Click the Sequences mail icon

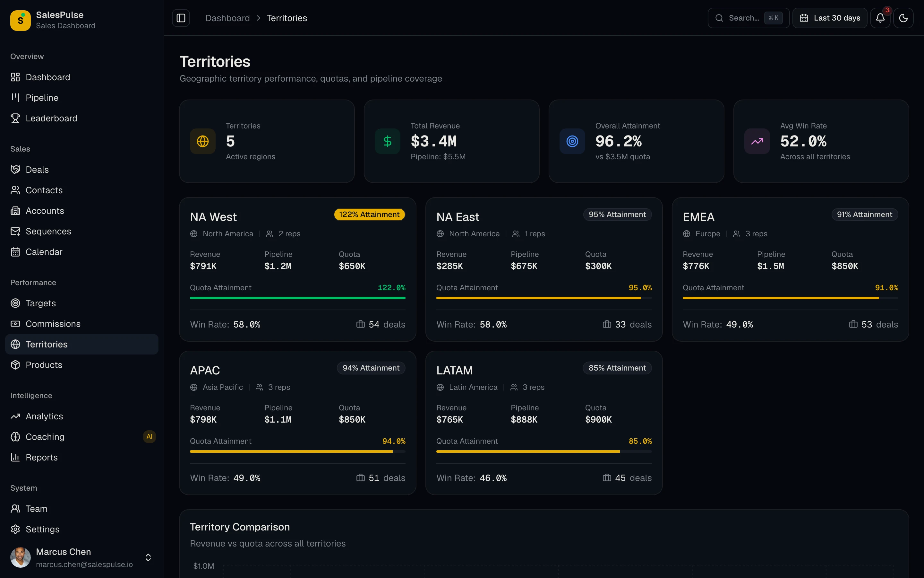(15, 232)
